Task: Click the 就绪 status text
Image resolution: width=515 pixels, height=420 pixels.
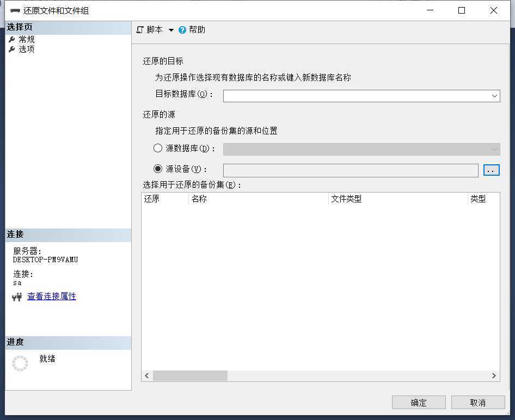Action: click(47, 359)
